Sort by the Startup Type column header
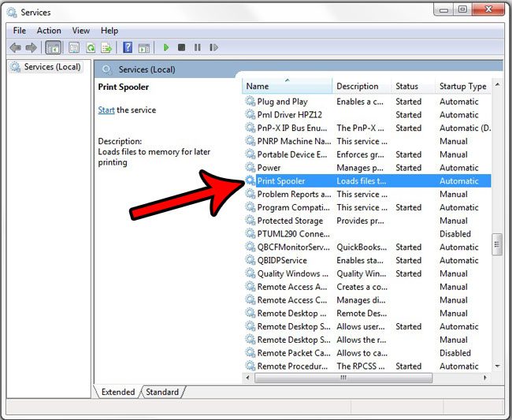This screenshot has height=420, width=512. pos(462,86)
